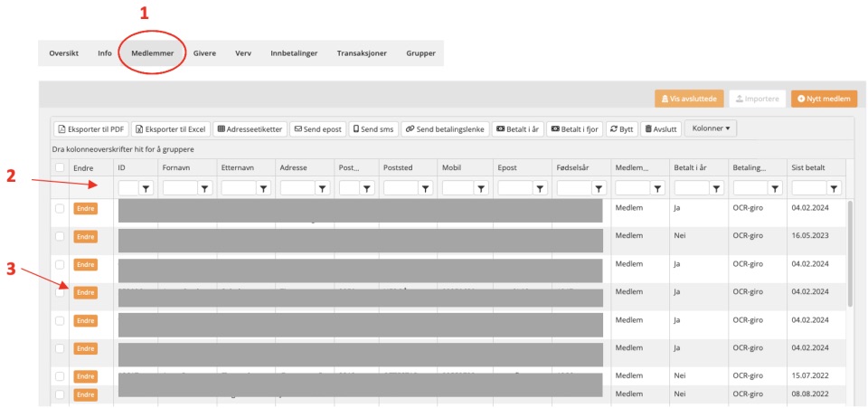Open the filter icon for the Poststed column
This screenshot has width=868, height=408.
(x=425, y=189)
